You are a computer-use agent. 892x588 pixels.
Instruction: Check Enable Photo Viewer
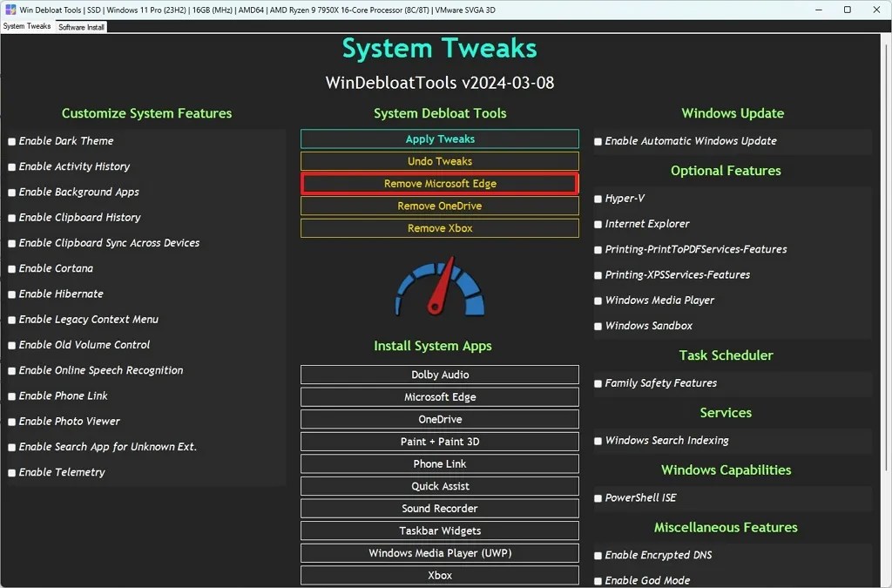pyautogui.click(x=12, y=422)
